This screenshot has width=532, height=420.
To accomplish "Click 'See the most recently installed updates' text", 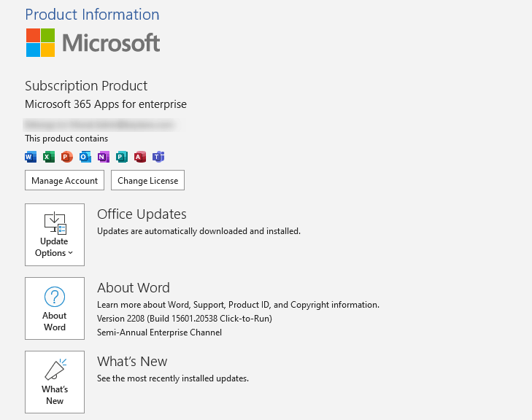I will (173, 378).
